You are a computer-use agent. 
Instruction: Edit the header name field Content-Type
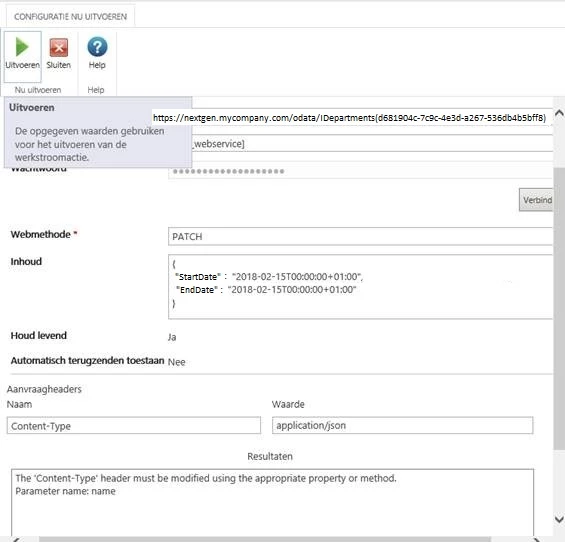(134, 426)
